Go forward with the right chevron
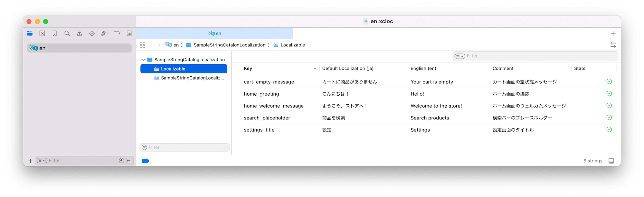The width and height of the screenshot is (644, 197). [x=158, y=45]
